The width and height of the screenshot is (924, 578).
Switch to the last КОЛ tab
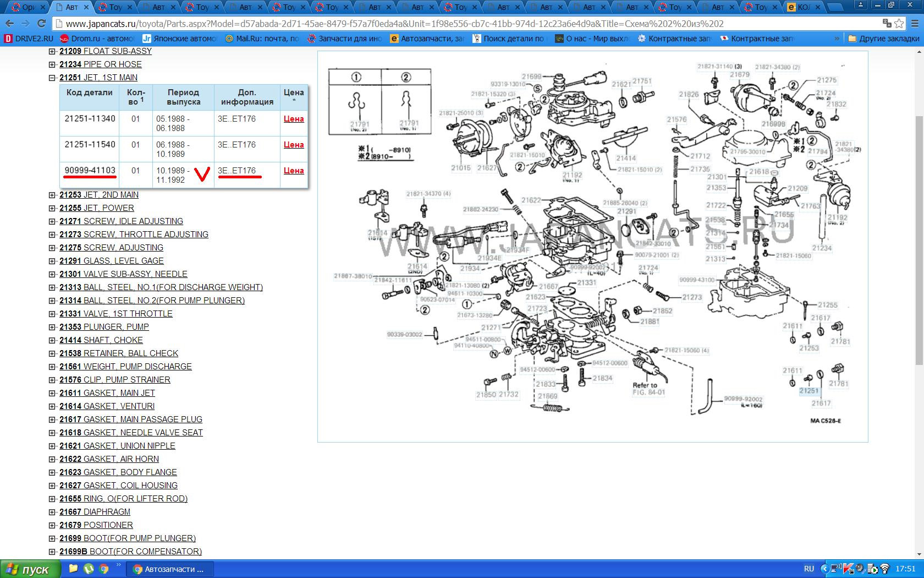(803, 7)
